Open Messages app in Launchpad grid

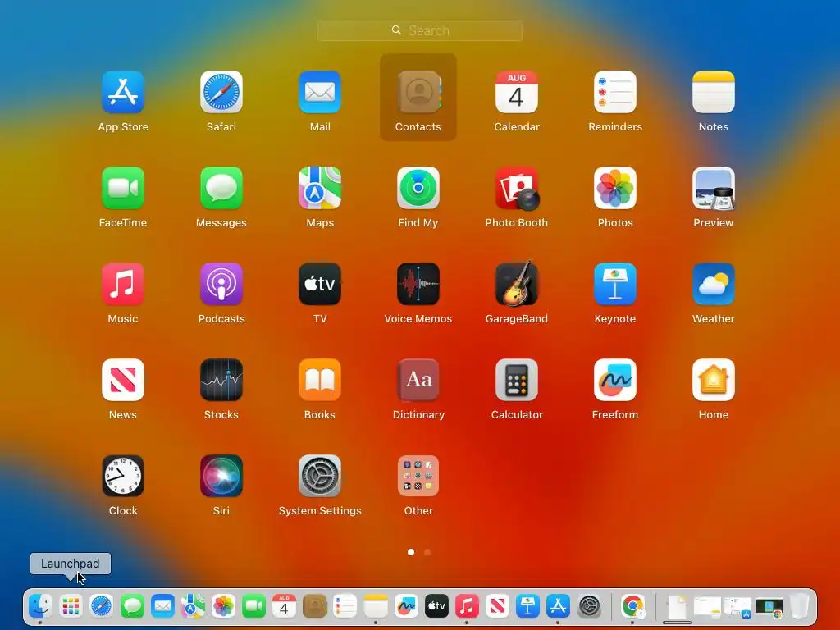coord(221,188)
